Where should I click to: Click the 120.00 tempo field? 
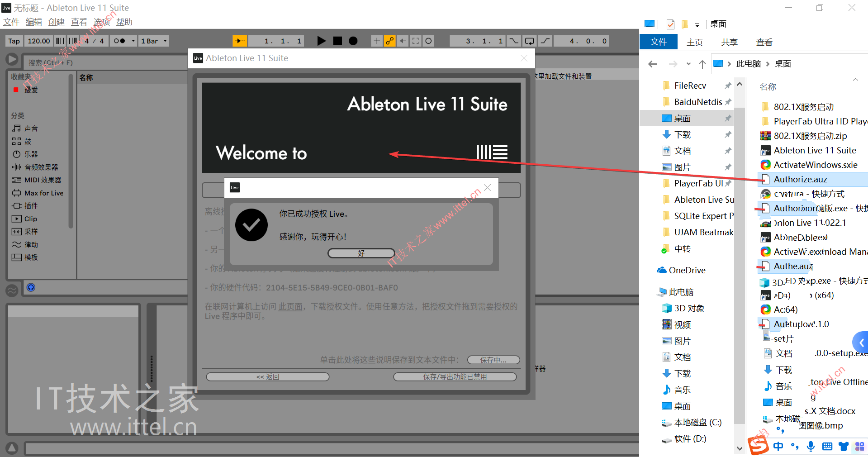tap(39, 41)
